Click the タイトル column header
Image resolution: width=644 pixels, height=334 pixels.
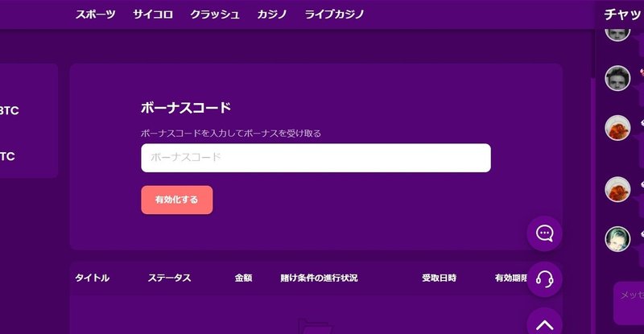click(x=92, y=278)
